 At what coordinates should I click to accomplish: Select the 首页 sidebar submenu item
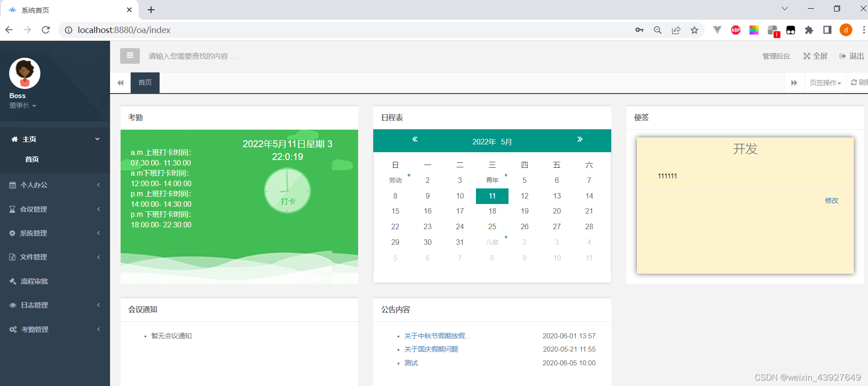coord(32,159)
